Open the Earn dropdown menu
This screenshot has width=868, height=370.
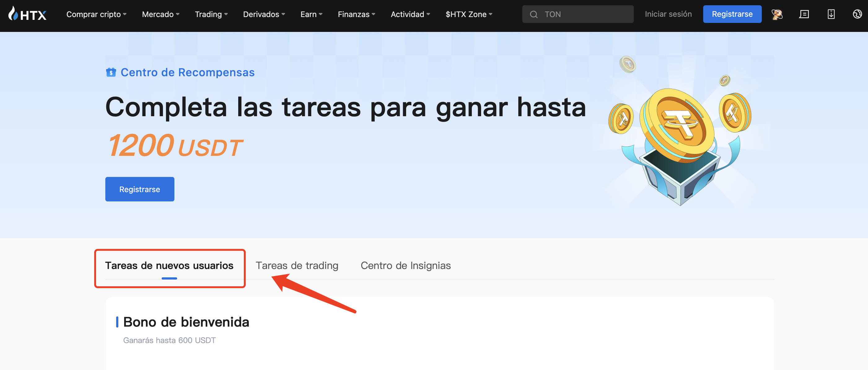[x=311, y=14]
